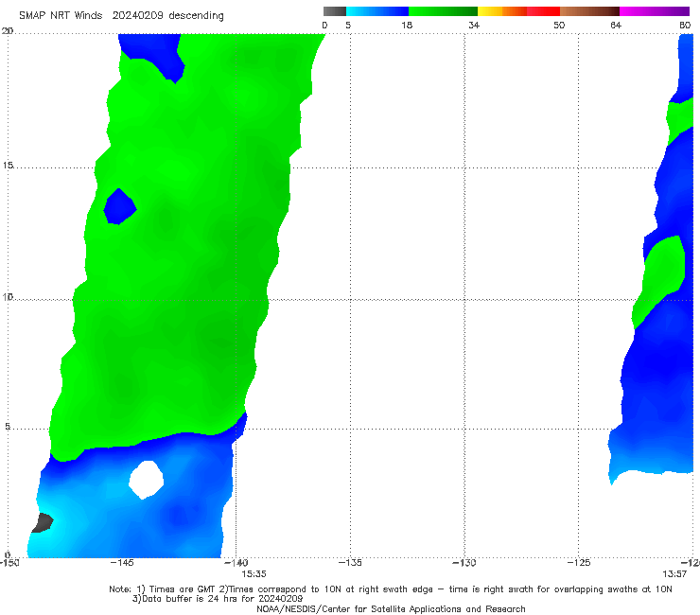700x615 pixels.
Task: Click the latitude axis label 10
Action: pyautogui.click(x=8, y=296)
